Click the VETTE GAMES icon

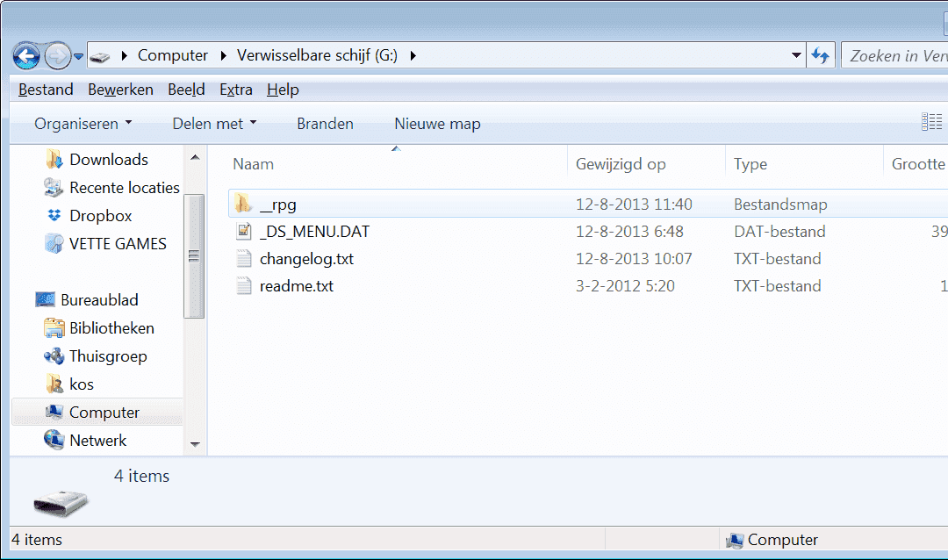pyautogui.click(x=54, y=243)
